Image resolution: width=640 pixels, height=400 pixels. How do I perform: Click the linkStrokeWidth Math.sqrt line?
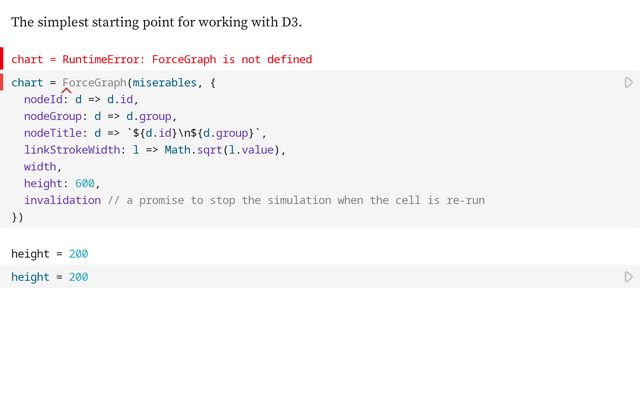coord(155,150)
